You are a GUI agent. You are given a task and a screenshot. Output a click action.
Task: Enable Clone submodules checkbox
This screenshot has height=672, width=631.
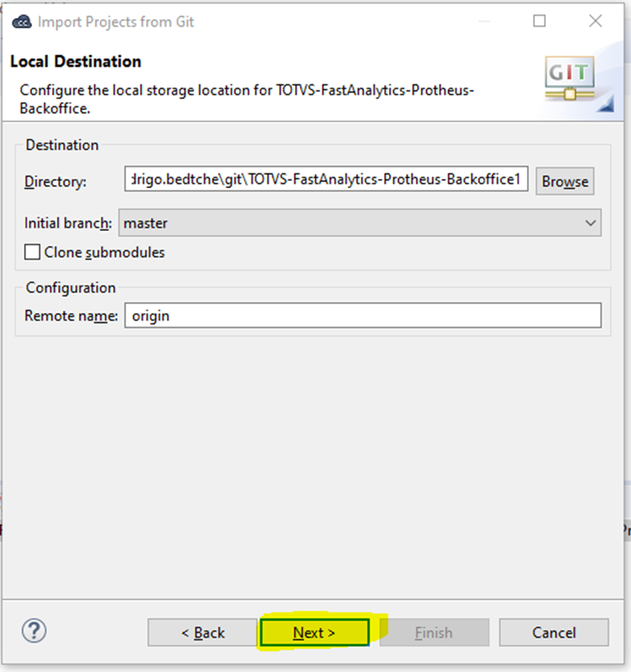(x=32, y=252)
